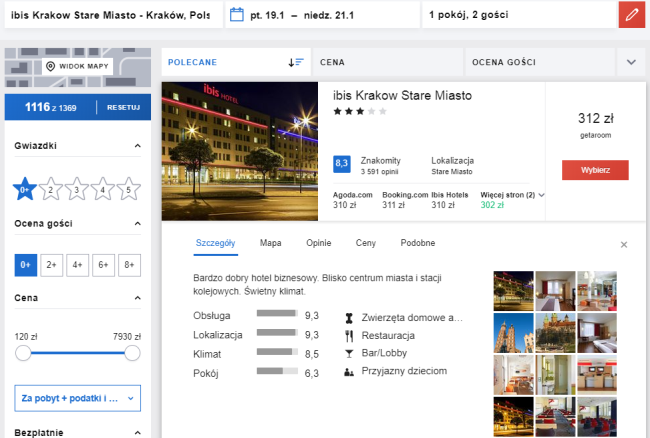This screenshot has height=438, width=650.
Task: Select guest rating 2+ filter
Action: click(x=52, y=265)
